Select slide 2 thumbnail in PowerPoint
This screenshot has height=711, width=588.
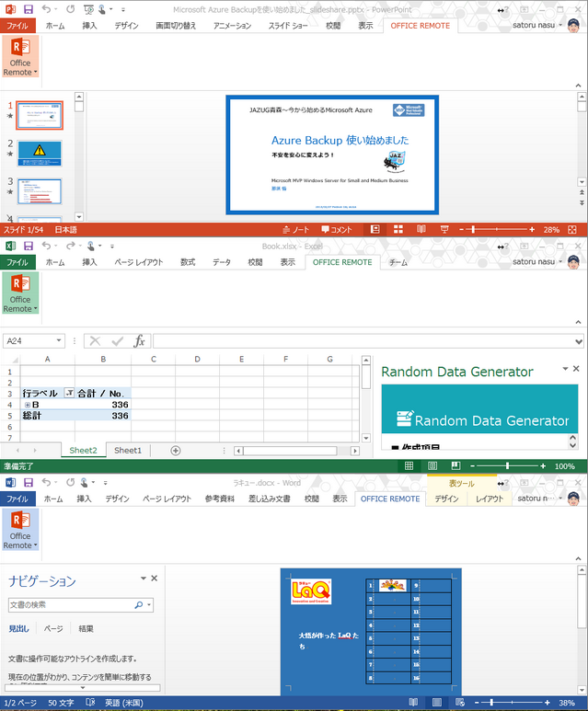click(x=39, y=154)
